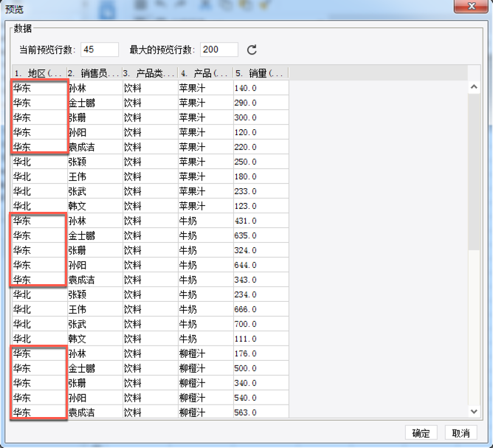Screen dimensions: 493x448
Task: Click 王伟 in the 180.0 row
Action: pos(77,176)
